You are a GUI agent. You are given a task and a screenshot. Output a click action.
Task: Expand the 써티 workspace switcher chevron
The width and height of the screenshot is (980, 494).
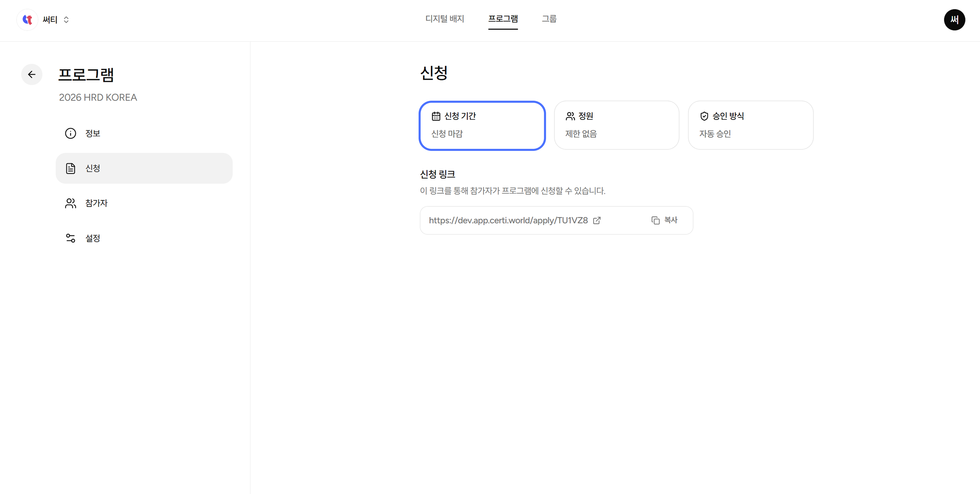[x=66, y=20]
